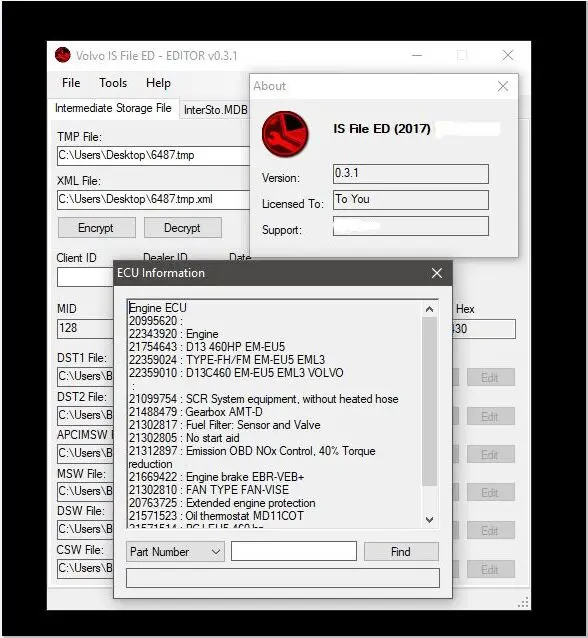The image size is (588, 638).
Task: Close the ECU Information dialog
Action: tap(437, 273)
